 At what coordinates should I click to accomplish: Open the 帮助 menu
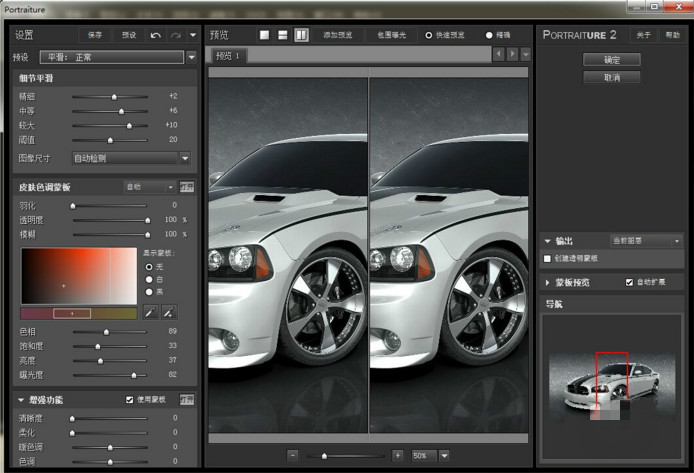[x=673, y=35]
